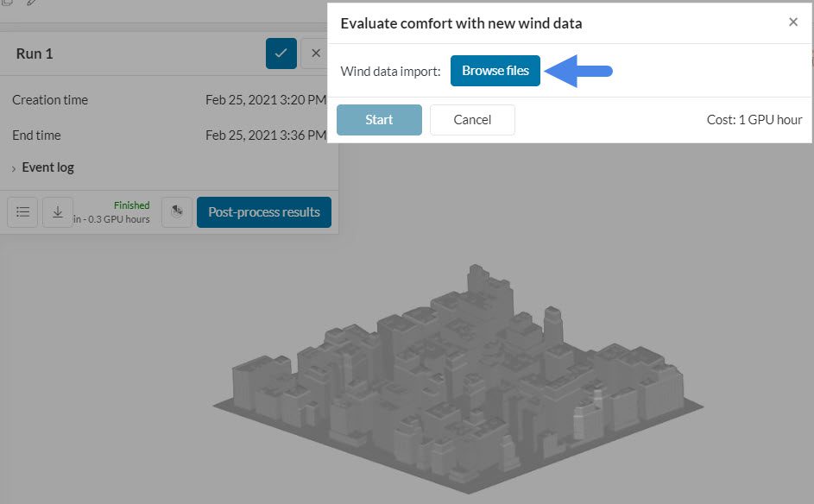Dismiss the wind data dialog with the X

click(793, 22)
